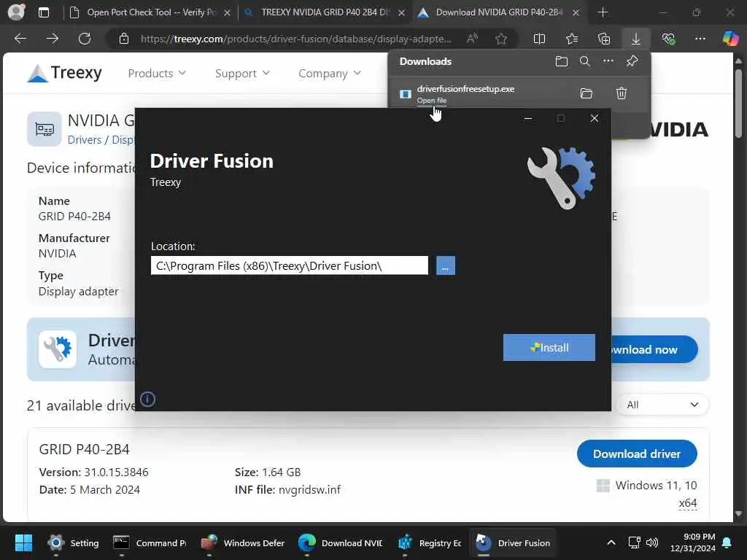This screenshot has height=560, width=747.
Task: Open a new browser tab
Action: (x=603, y=12)
